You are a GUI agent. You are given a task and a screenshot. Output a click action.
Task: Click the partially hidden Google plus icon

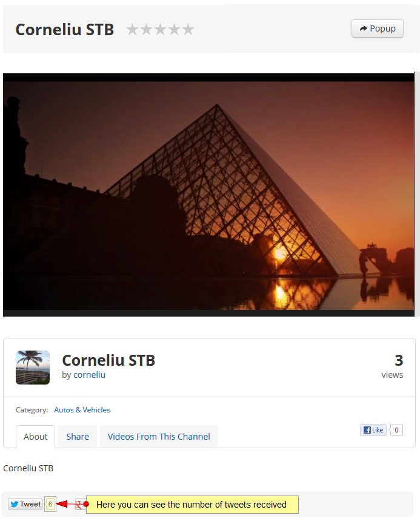(x=79, y=505)
